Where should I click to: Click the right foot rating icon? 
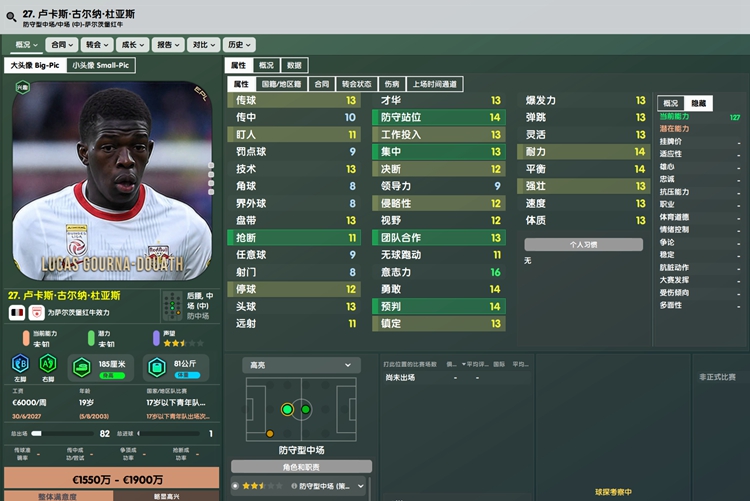pos(48,364)
